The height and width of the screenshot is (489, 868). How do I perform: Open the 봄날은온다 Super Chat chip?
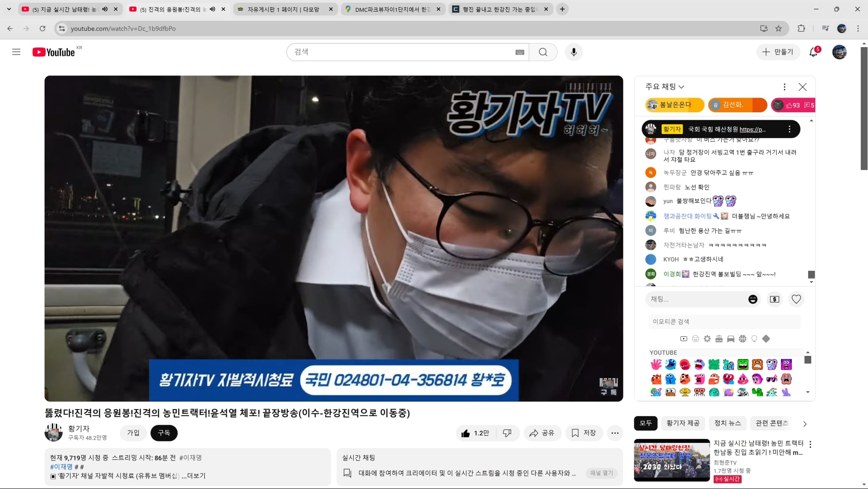(x=675, y=105)
